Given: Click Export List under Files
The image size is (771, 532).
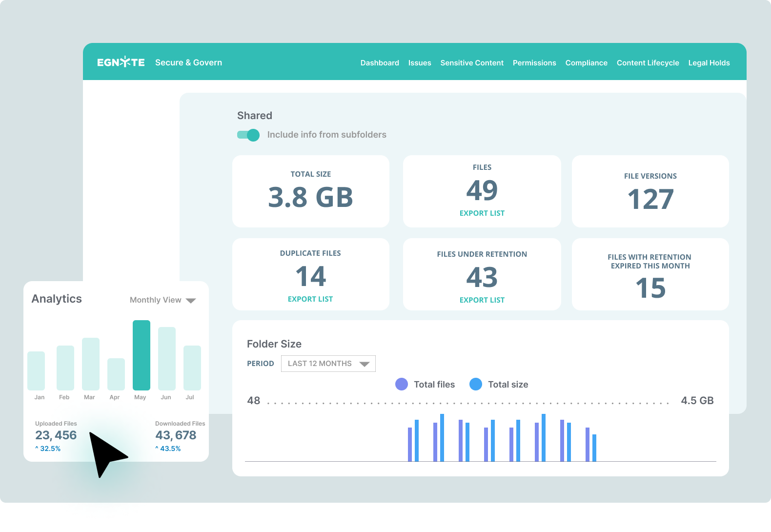Looking at the screenshot, I should (x=482, y=213).
